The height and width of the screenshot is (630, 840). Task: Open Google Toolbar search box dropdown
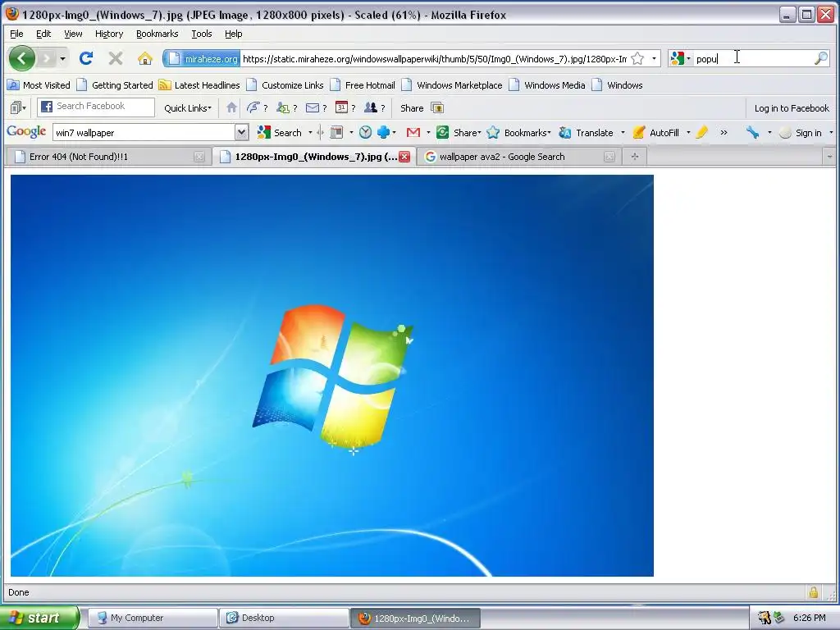(242, 132)
